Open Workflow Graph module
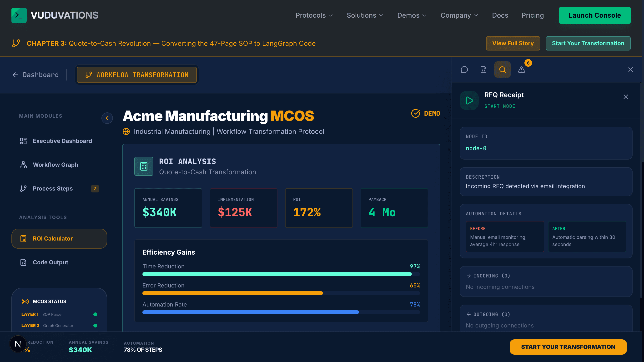The image size is (644, 362). tap(59, 165)
